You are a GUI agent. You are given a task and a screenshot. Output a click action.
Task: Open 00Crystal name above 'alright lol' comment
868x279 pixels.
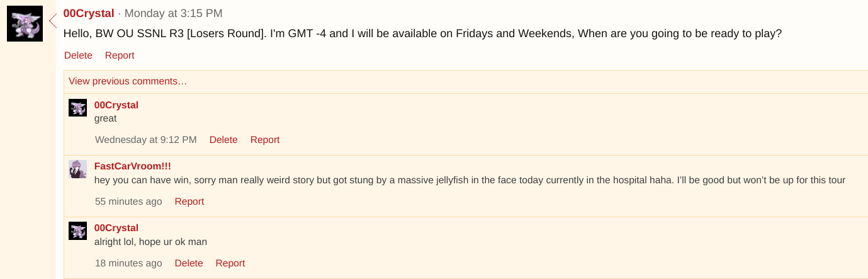click(x=116, y=228)
